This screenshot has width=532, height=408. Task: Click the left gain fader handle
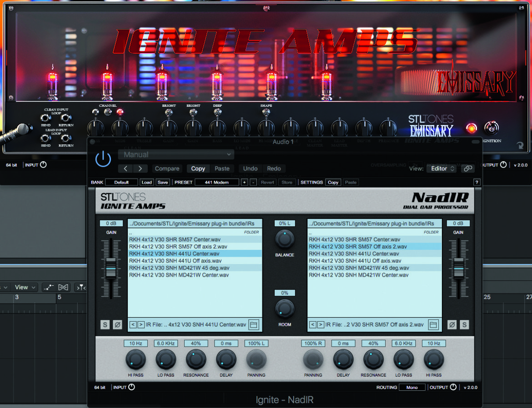pyautogui.click(x=111, y=268)
